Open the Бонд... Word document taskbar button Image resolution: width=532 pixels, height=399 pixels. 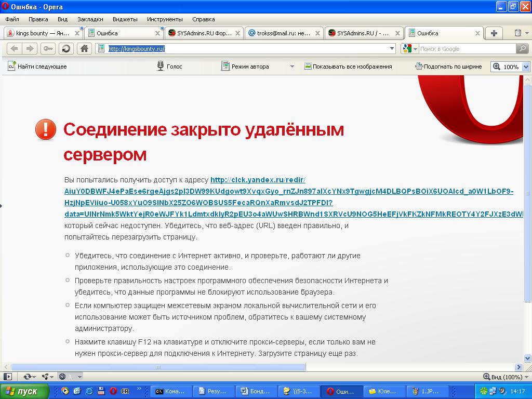(x=257, y=391)
